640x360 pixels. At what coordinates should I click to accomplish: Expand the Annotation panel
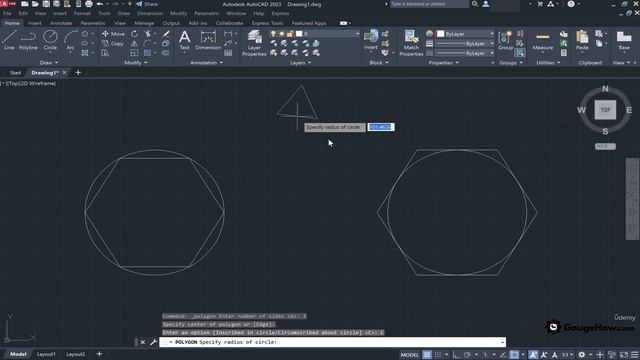point(207,63)
